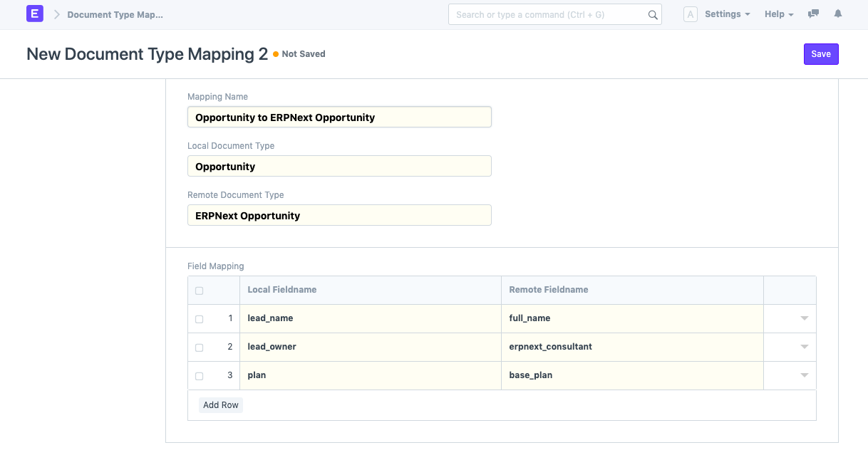Expand row 2 edit arrow for lead_owner
The height and width of the screenshot is (465, 868).
coord(804,347)
